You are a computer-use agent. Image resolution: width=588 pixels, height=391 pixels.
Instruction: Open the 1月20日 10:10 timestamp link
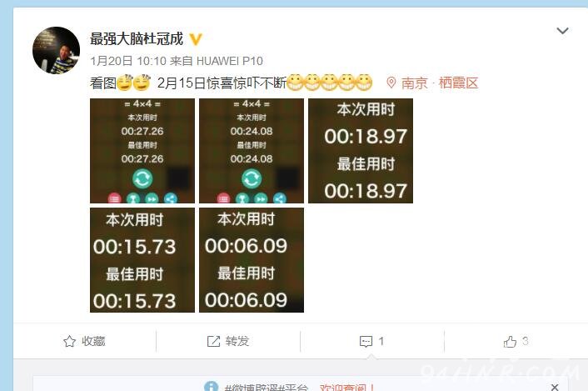[128, 61]
